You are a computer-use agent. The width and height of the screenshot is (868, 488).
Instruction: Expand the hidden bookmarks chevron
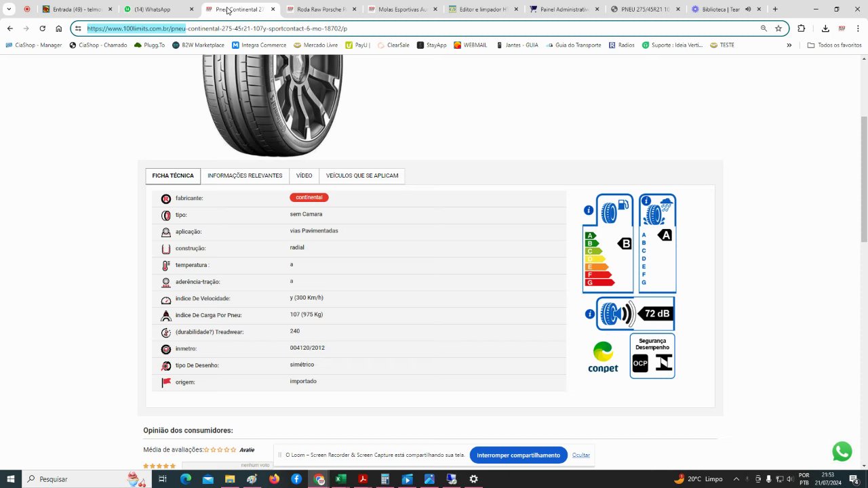click(789, 45)
